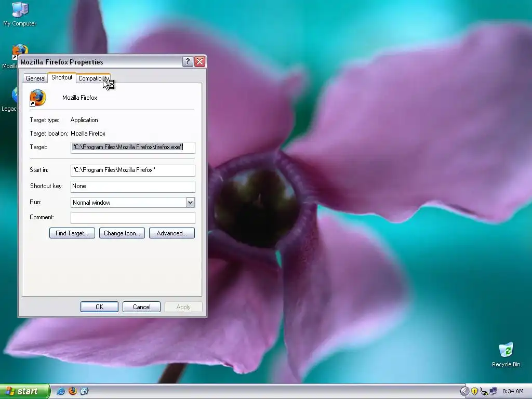Image resolution: width=532 pixels, height=399 pixels.
Task: Click into the Target field
Action: 132,148
